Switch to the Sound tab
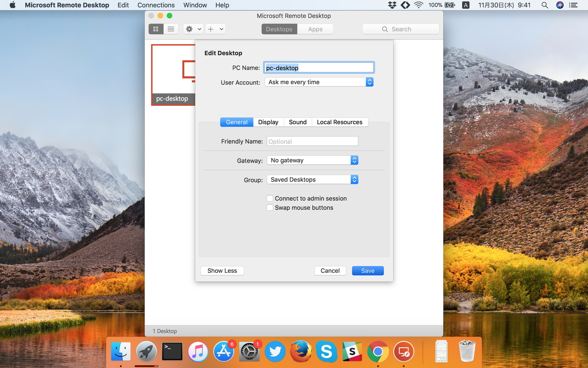 [298, 122]
